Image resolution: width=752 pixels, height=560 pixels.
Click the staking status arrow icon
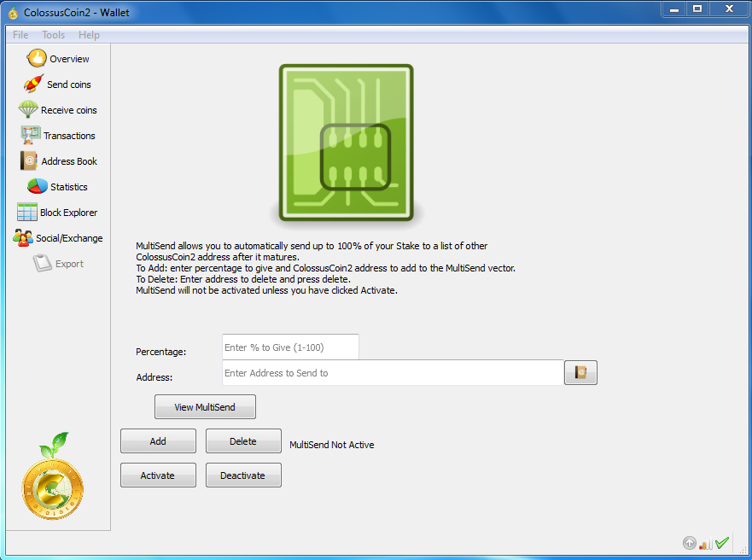coord(690,543)
